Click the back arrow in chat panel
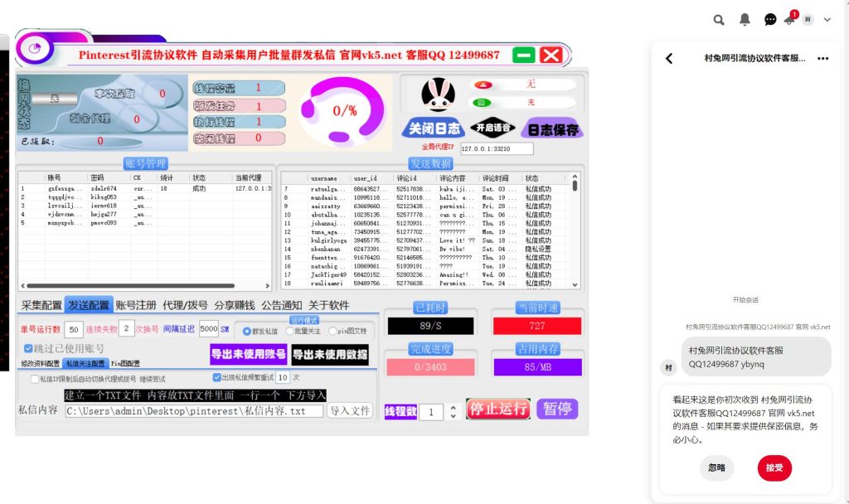 [x=669, y=58]
